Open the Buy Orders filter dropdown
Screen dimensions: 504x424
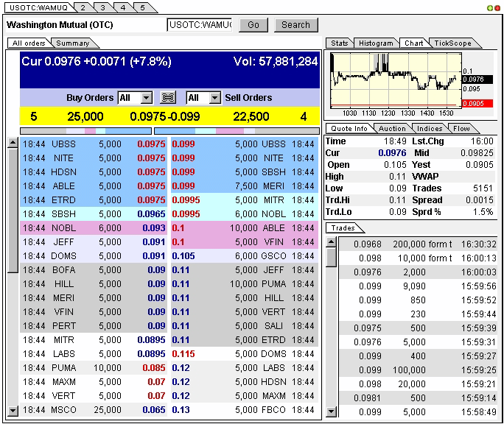145,98
